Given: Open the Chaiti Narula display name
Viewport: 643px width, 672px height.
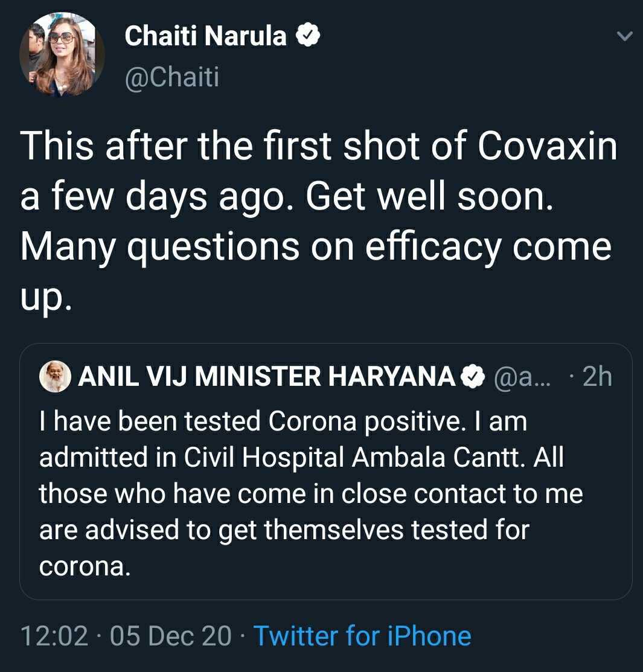Looking at the screenshot, I should coord(205,37).
